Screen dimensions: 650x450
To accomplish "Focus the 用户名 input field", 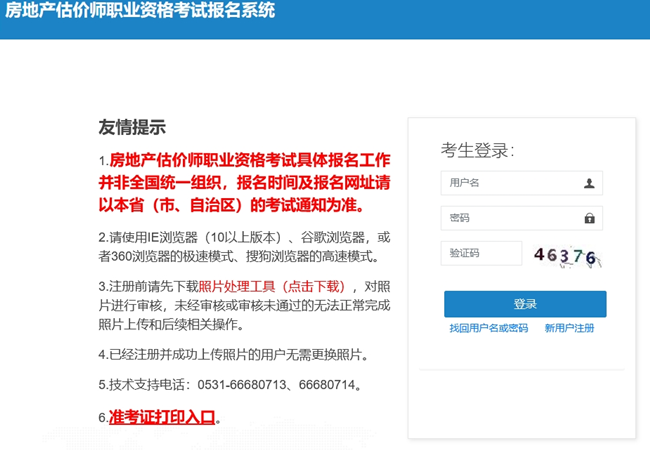I will [x=510, y=183].
